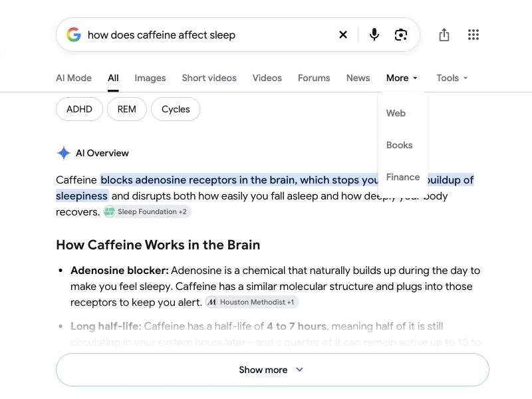Open the Short videos tab
This screenshot has width=532, height=399.
(209, 78)
